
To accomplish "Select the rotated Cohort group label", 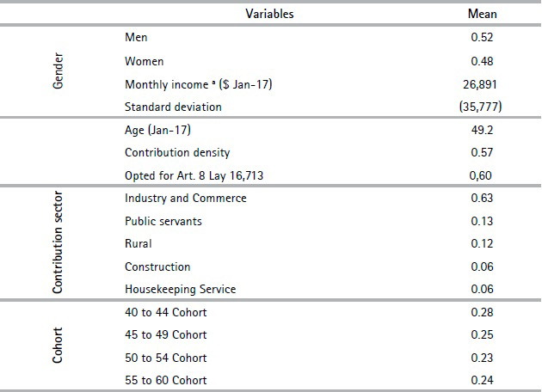I will pos(59,346).
